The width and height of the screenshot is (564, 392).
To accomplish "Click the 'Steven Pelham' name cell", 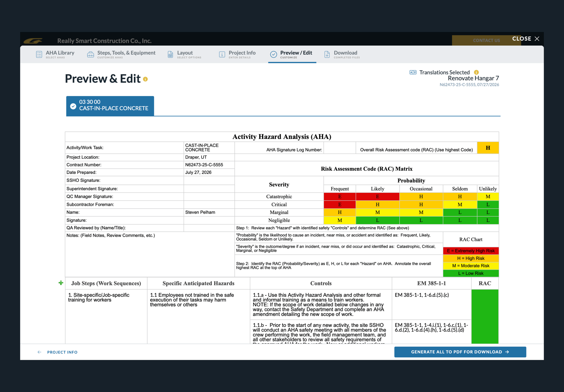I will coord(209,212).
